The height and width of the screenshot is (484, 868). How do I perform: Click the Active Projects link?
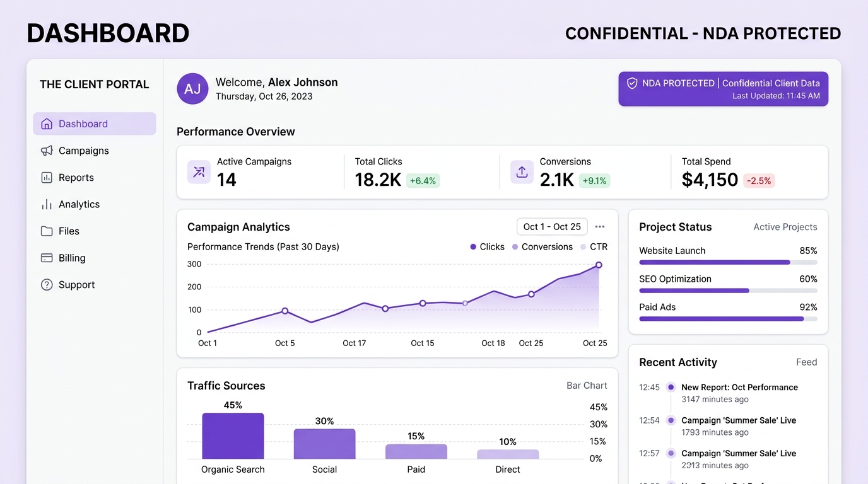tap(785, 227)
